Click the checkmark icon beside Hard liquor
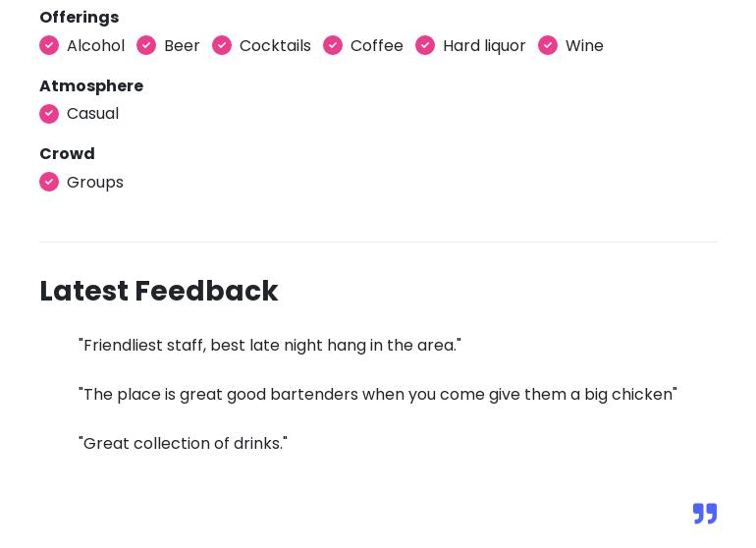This screenshot has height=548, width=756. (x=425, y=46)
